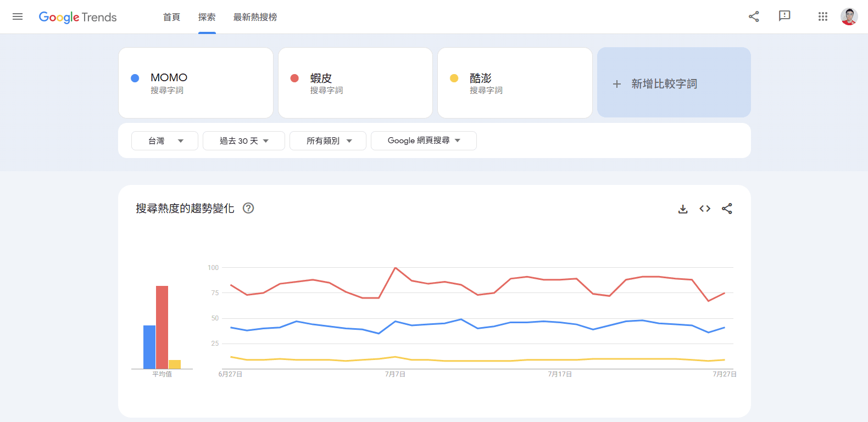The height and width of the screenshot is (422, 868).
Task: Edit the MOMO search term card
Action: (x=196, y=83)
